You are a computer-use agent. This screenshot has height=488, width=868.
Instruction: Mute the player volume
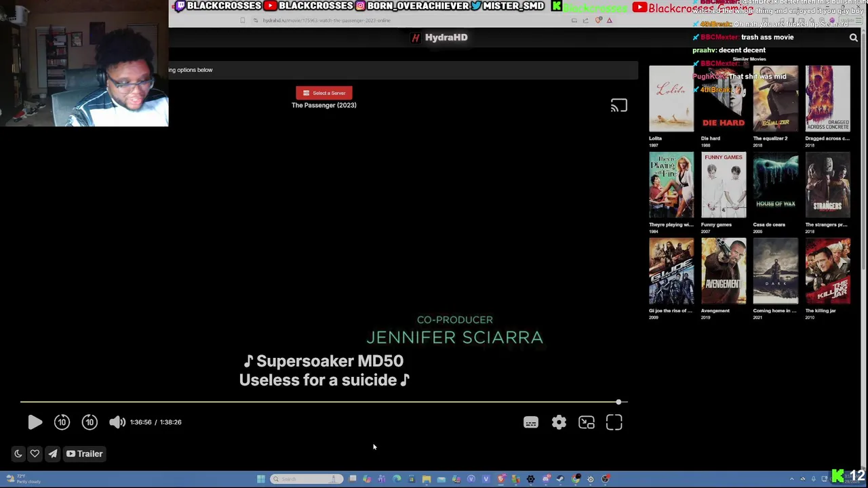[117, 422]
